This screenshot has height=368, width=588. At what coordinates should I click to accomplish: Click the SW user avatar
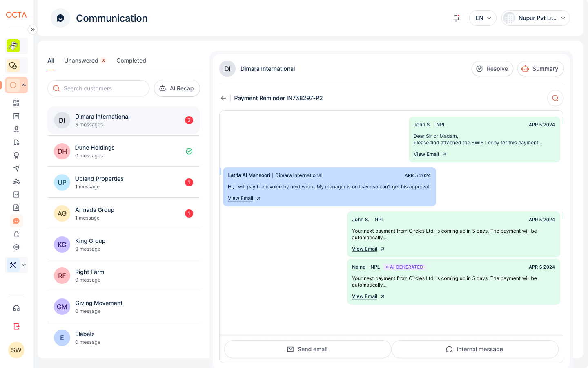(16, 350)
